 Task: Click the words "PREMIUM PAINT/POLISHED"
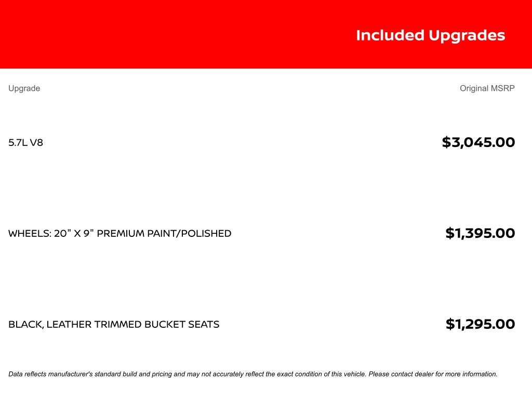click(164, 233)
